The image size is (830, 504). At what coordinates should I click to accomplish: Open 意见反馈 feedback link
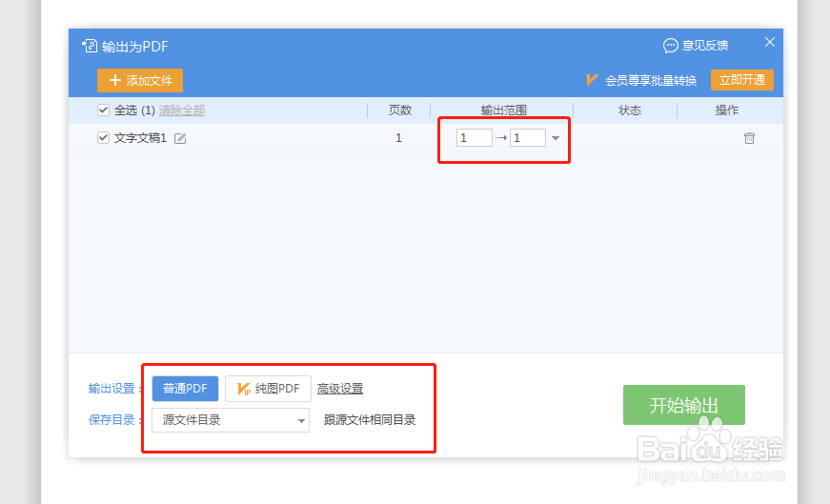(704, 46)
